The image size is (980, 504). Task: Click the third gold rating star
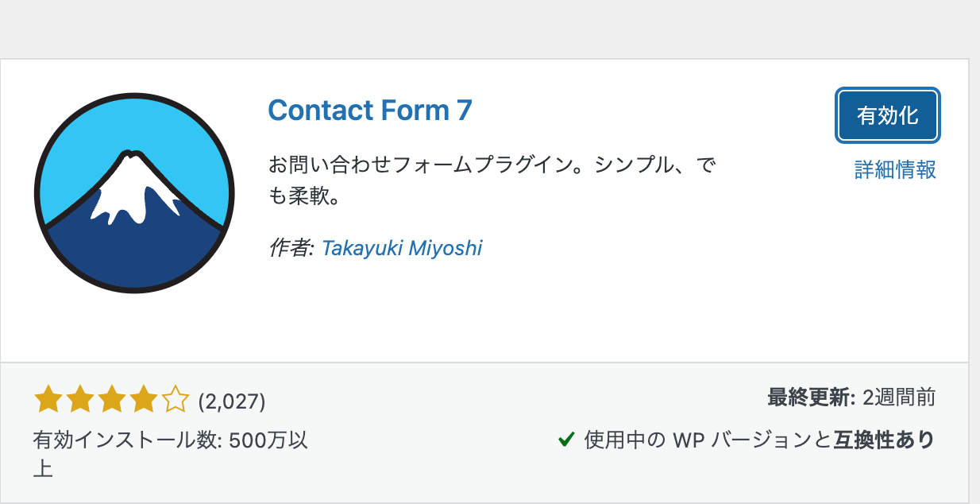(x=112, y=400)
